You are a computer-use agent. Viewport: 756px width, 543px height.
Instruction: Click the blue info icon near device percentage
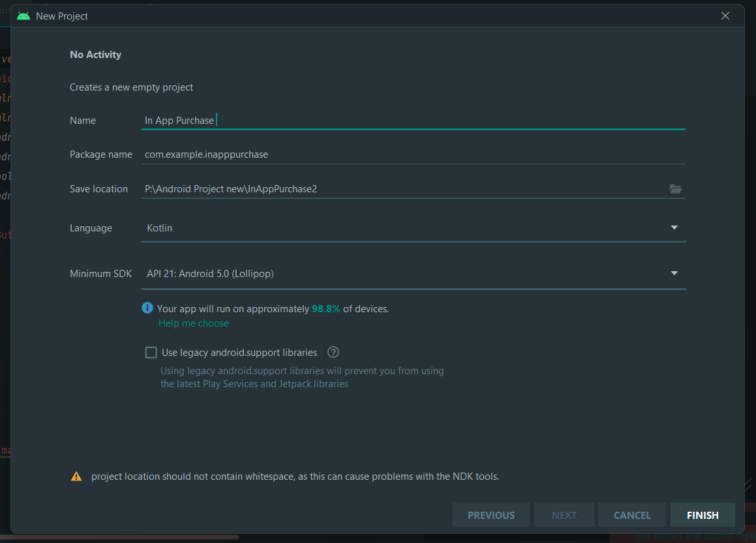pos(147,308)
